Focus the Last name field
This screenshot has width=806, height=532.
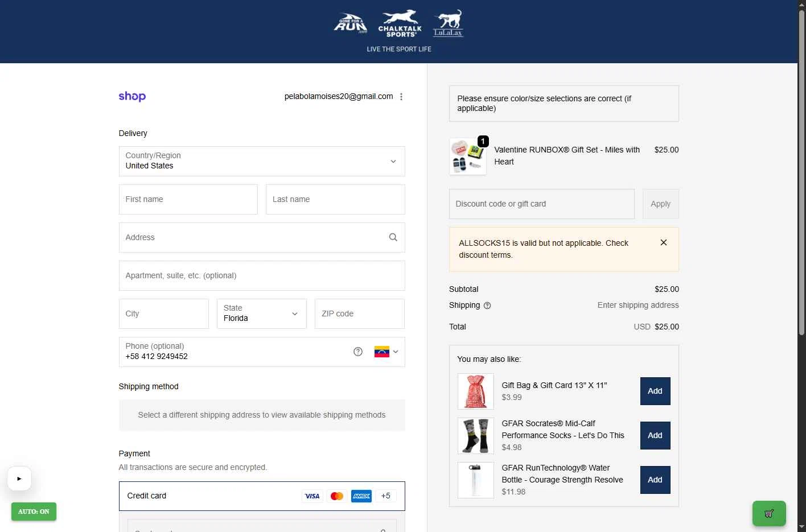335,199
